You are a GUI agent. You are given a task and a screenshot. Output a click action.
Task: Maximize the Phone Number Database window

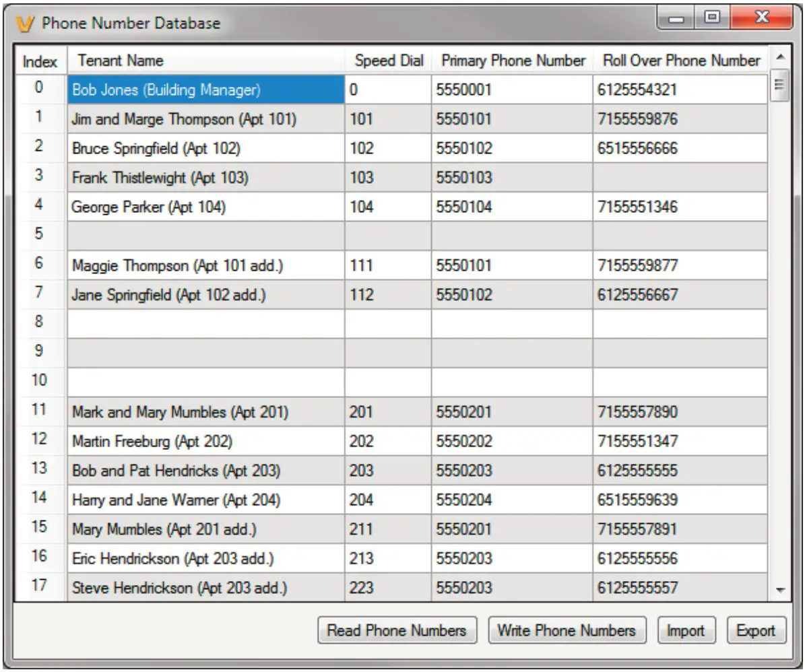[x=712, y=18]
